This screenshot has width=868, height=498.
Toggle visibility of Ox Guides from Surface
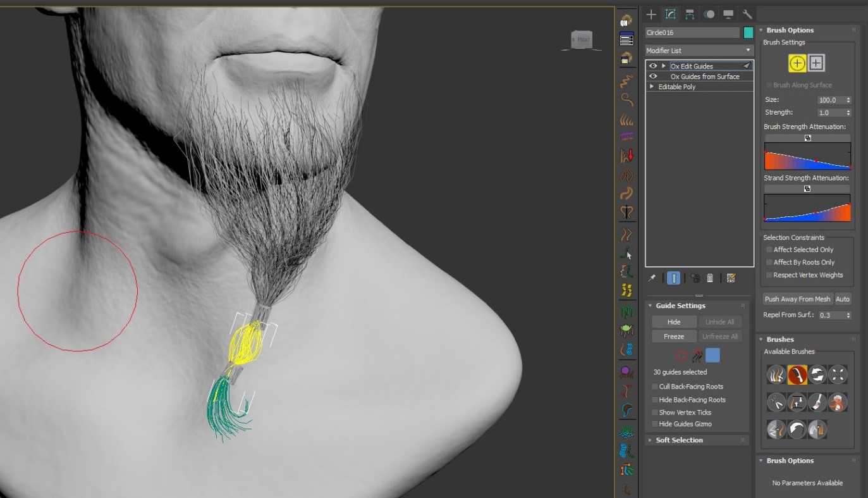pyautogui.click(x=653, y=77)
